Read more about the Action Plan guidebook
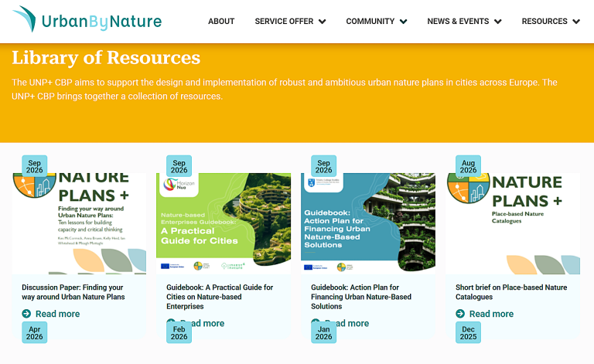594x364 pixels. 353,323
